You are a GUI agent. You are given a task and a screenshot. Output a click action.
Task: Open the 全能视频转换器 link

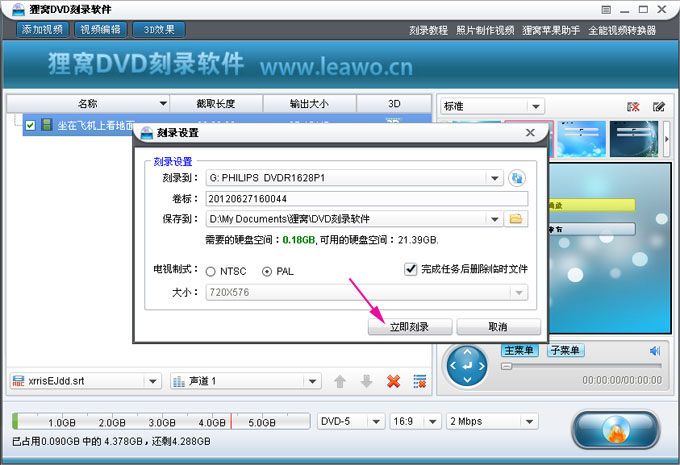click(622, 30)
